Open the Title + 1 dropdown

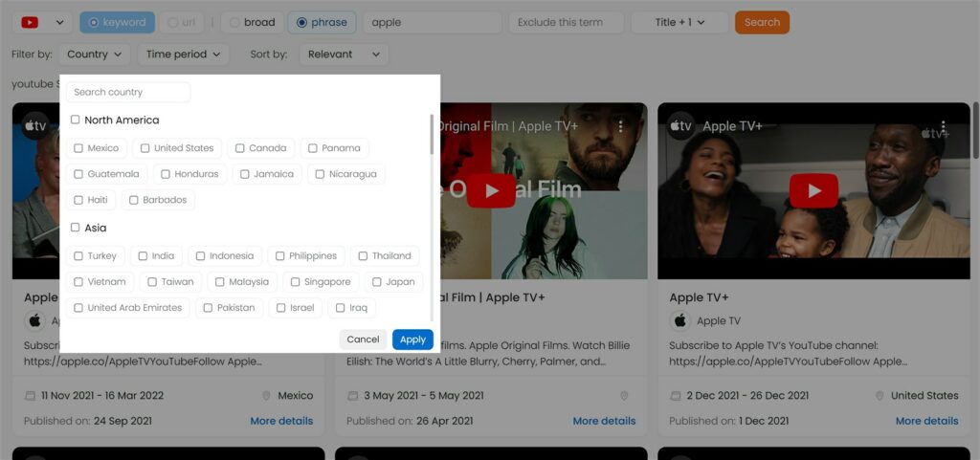680,22
